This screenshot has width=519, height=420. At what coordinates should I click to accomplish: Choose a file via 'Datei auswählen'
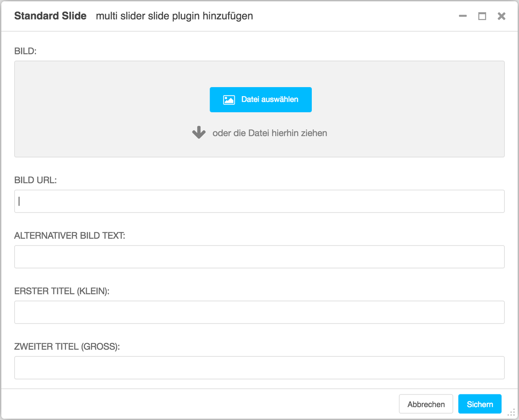(x=261, y=100)
